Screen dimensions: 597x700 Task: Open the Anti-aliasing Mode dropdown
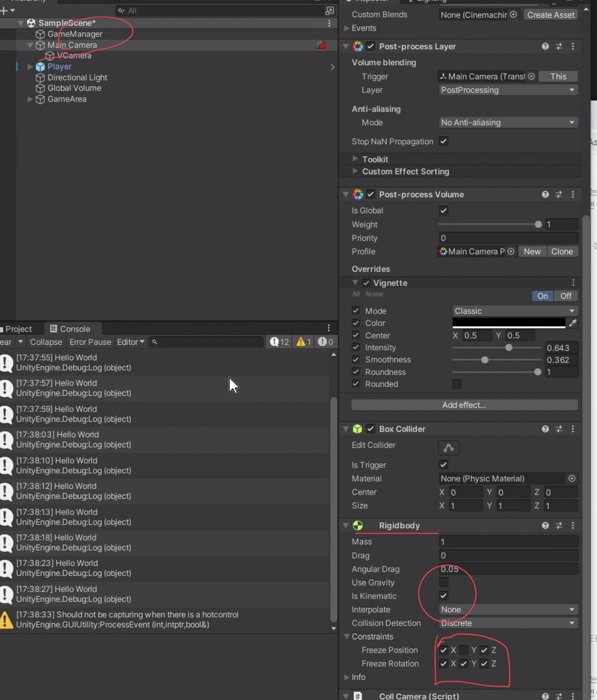[x=508, y=123]
